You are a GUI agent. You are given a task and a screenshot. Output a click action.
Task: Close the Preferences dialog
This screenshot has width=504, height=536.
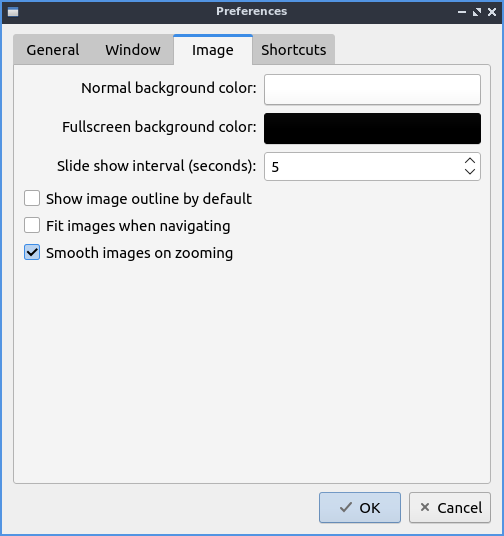point(492,12)
